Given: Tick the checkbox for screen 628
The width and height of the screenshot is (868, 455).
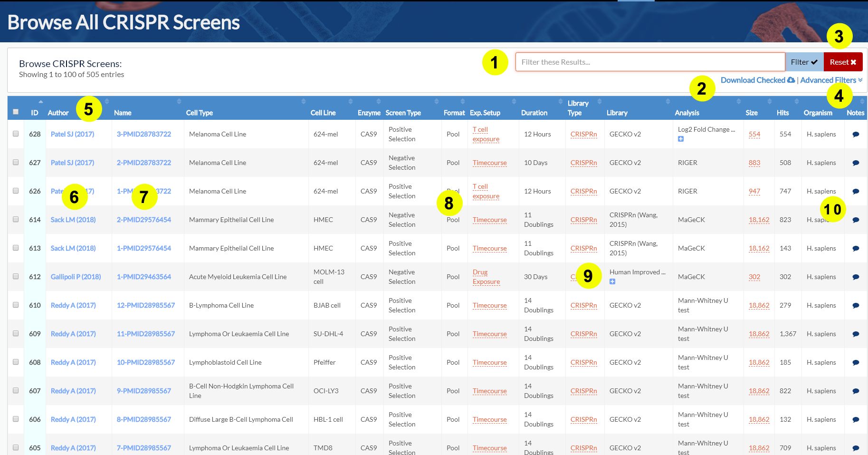Looking at the screenshot, I should (x=16, y=134).
